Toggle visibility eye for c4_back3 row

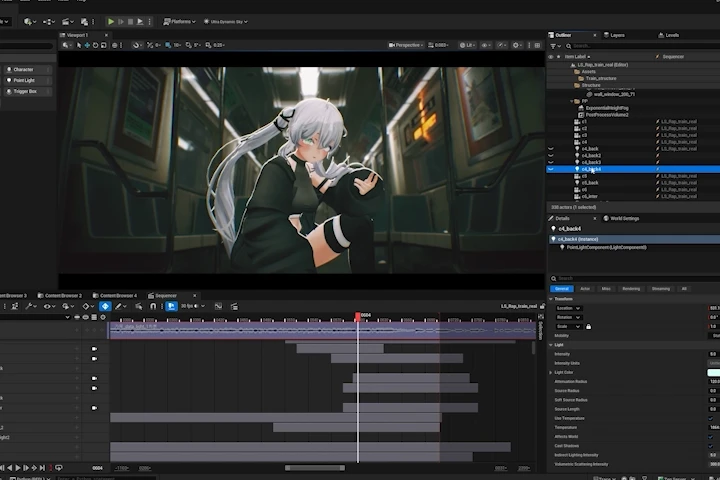click(x=551, y=162)
